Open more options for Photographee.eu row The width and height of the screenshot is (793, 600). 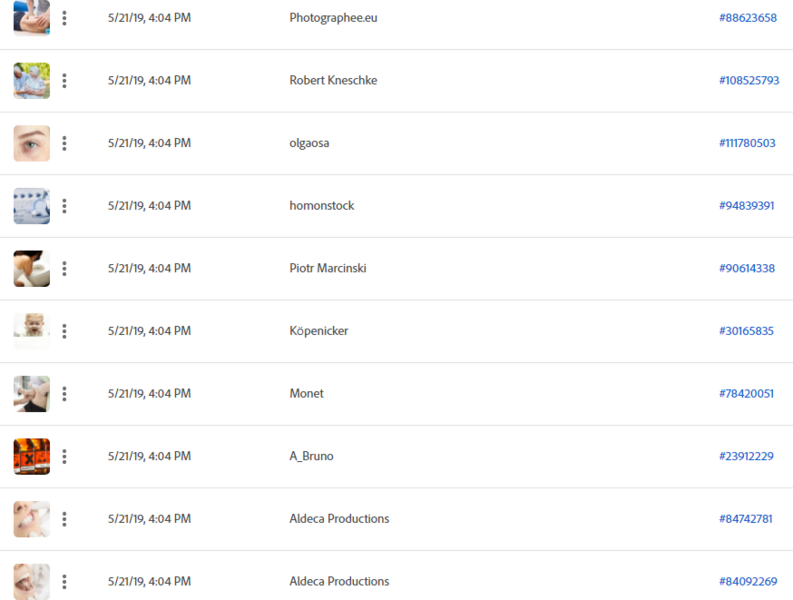click(64, 18)
